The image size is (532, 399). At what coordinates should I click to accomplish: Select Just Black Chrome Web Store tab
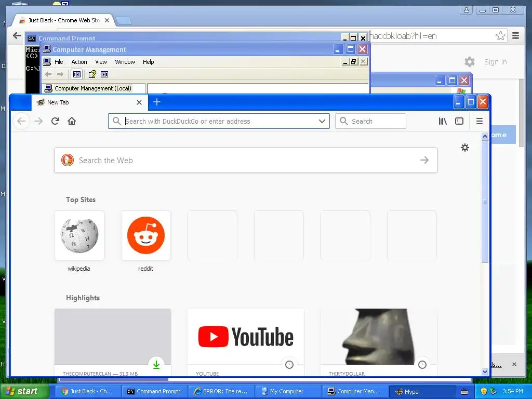point(64,20)
